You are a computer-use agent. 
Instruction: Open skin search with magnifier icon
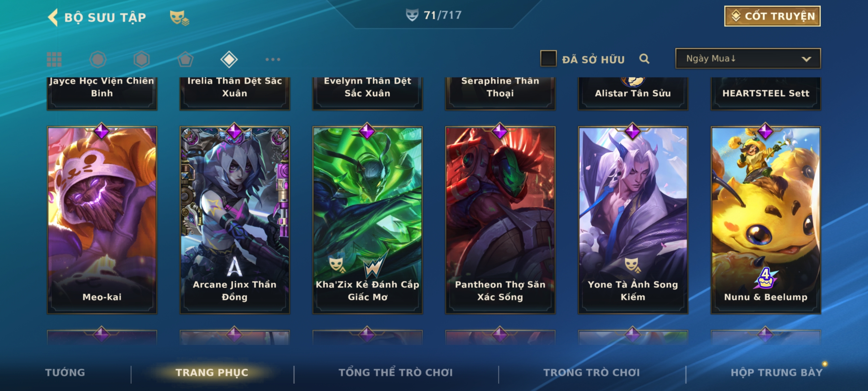point(644,59)
